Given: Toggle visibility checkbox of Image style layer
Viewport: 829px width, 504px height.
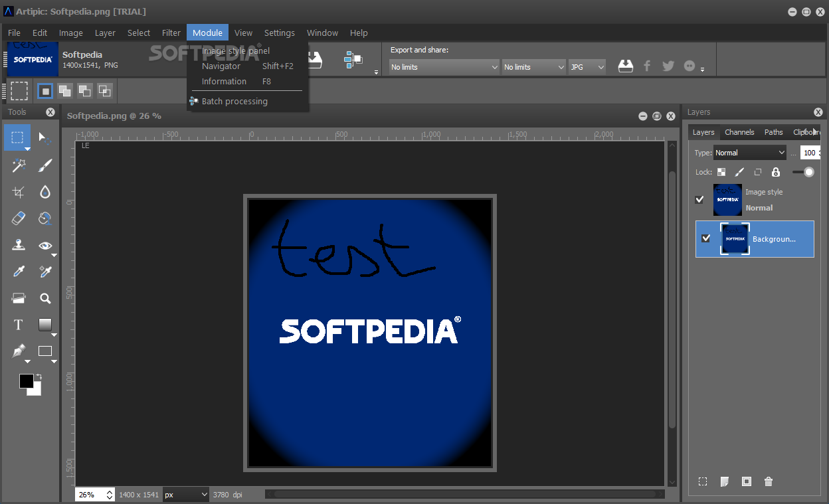Looking at the screenshot, I should tap(699, 199).
